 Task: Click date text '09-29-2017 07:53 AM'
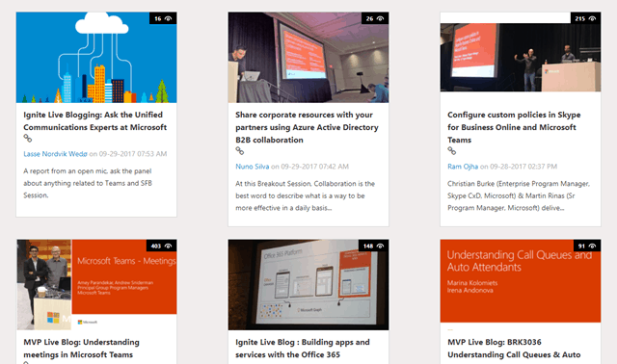[x=133, y=154]
